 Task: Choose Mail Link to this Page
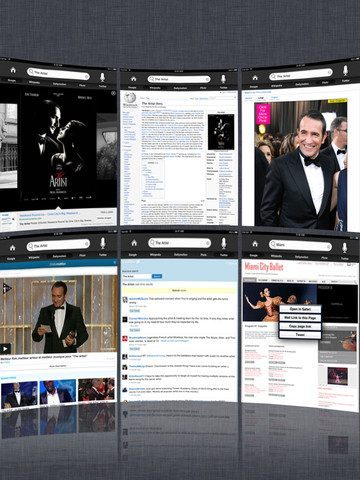[300, 318]
